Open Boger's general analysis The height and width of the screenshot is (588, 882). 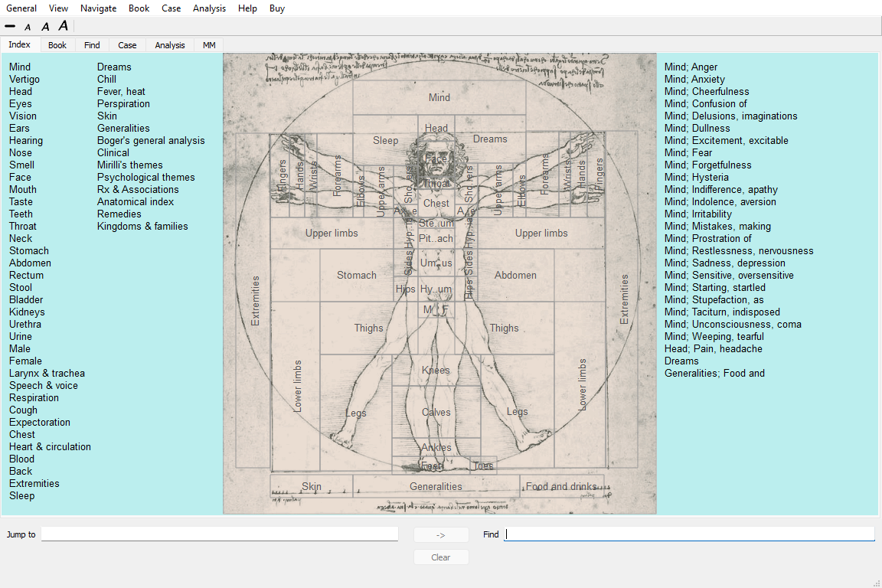[x=151, y=141]
